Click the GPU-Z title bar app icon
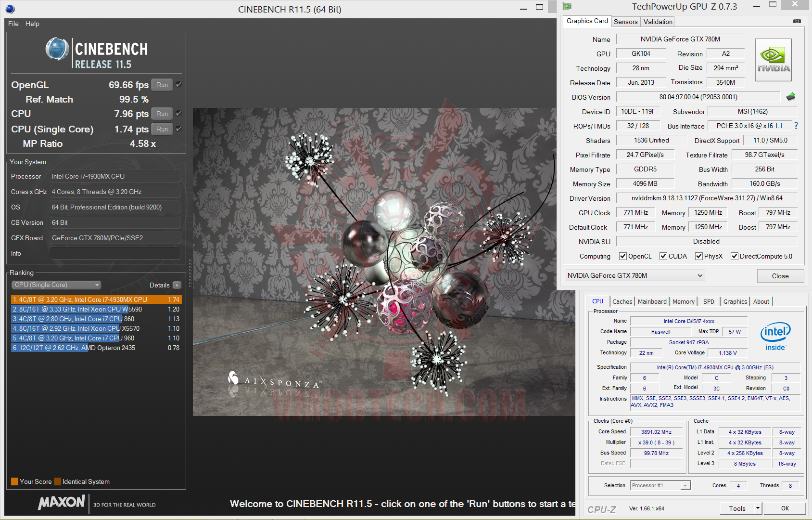Image resolution: width=812 pixels, height=520 pixels. coord(567,7)
